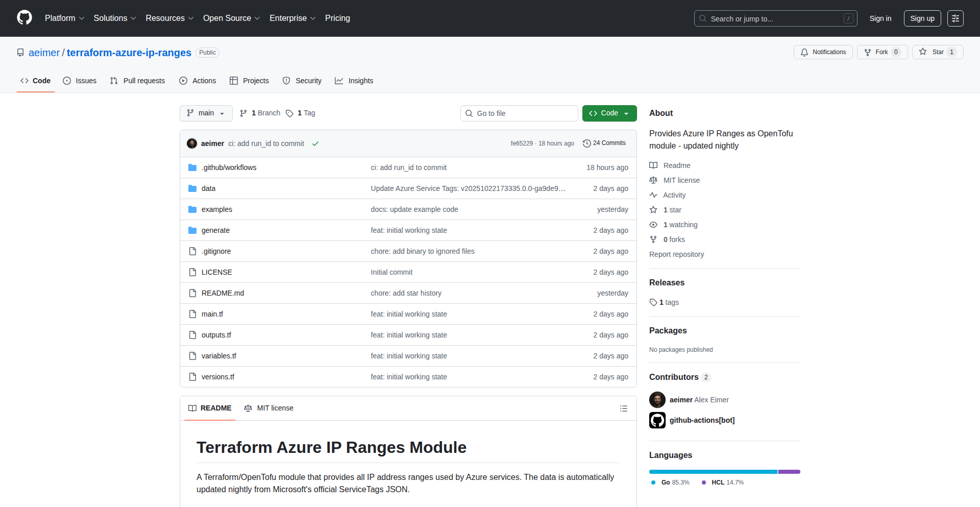Screen dimensions: 980x507
Task: Click the github-actions[bot] avatar icon
Action: [657, 420]
